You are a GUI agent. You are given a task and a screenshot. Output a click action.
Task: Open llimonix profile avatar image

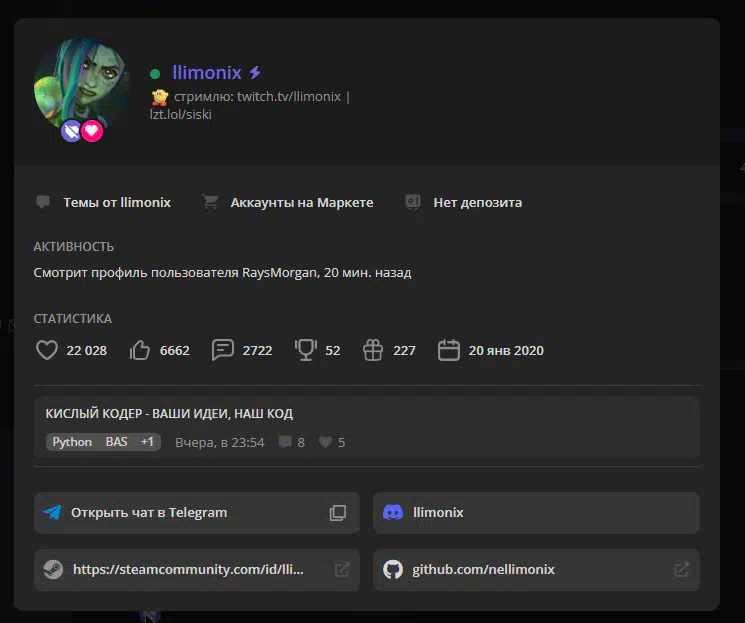click(x=82, y=87)
